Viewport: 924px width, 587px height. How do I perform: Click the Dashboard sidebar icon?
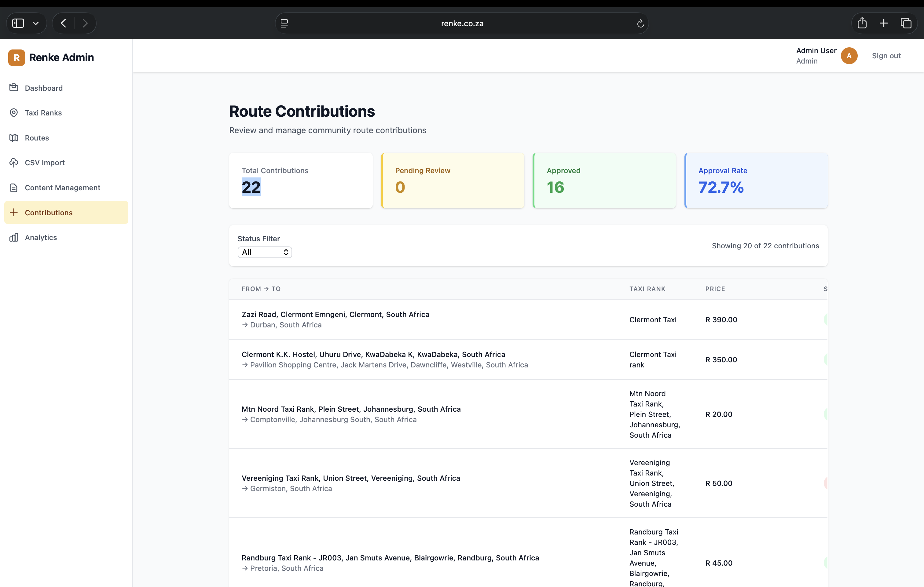[14, 87]
